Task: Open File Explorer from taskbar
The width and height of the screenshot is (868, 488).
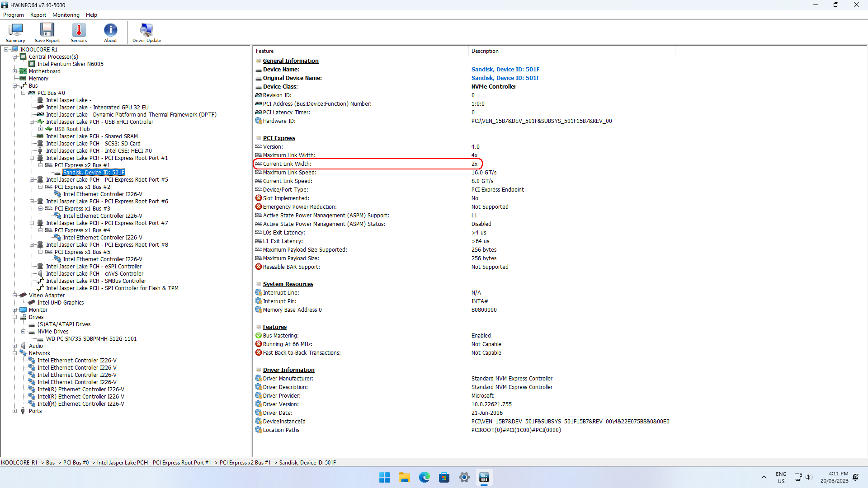Action: point(404,477)
